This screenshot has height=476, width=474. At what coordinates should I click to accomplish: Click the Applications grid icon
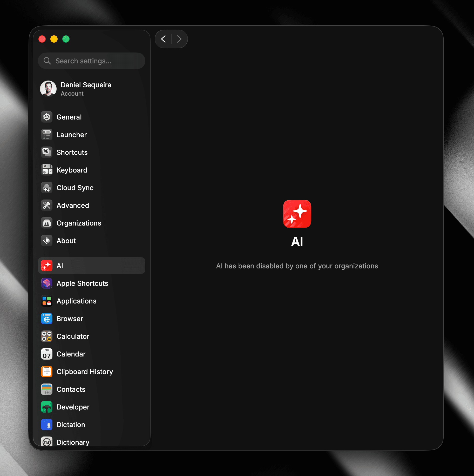pyautogui.click(x=47, y=301)
